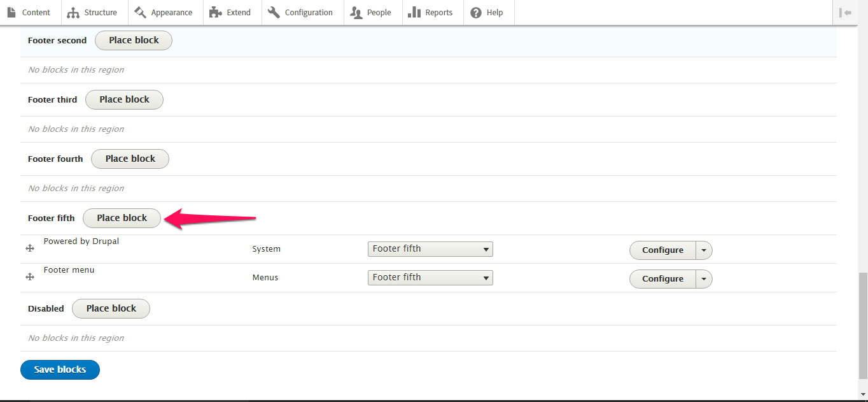Click the Appearance paintbrush icon
Screen dimensions: 868x402
point(140,12)
